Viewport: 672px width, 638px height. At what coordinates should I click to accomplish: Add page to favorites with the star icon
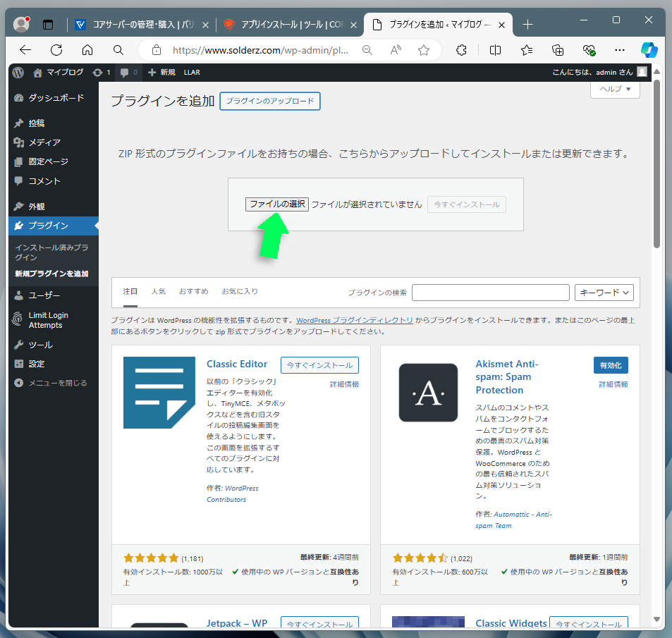pyautogui.click(x=424, y=50)
